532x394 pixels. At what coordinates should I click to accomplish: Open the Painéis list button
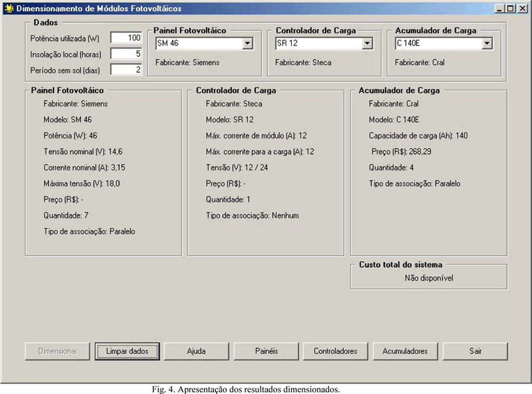pyautogui.click(x=266, y=351)
